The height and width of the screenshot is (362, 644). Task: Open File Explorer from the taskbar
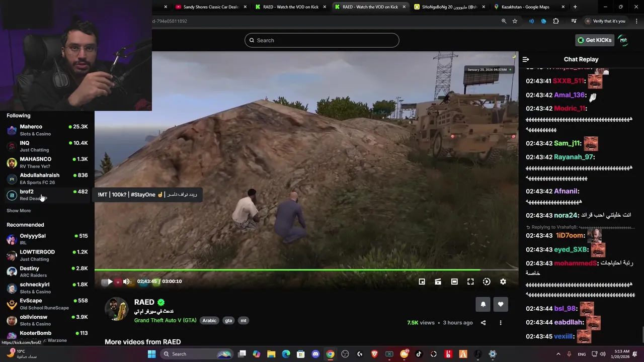pos(271,354)
